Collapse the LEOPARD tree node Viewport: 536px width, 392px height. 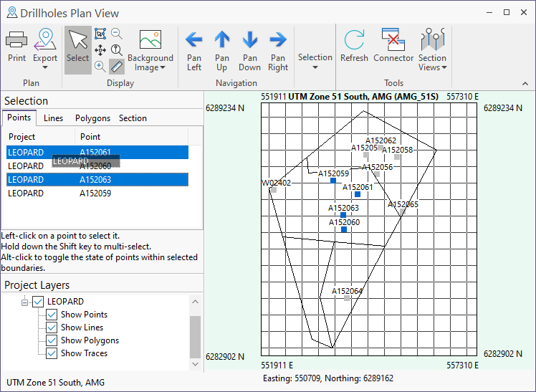pos(25,302)
